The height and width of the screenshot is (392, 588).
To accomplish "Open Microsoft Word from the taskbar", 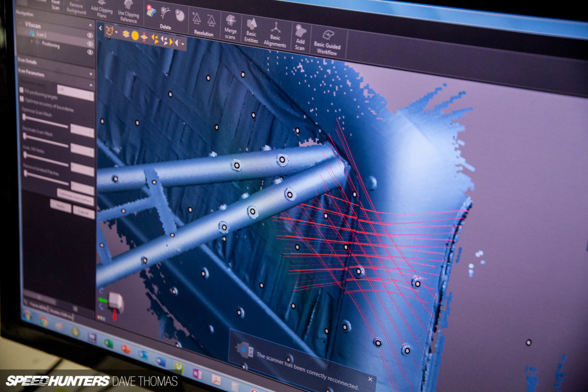I will 92,337.
